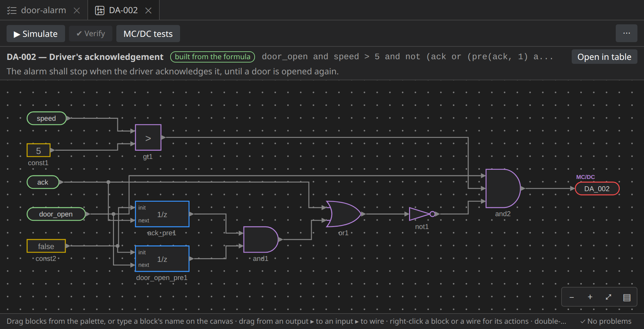Select the door_open input block
This screenshot has height=329, width=644.
[56, 214]
